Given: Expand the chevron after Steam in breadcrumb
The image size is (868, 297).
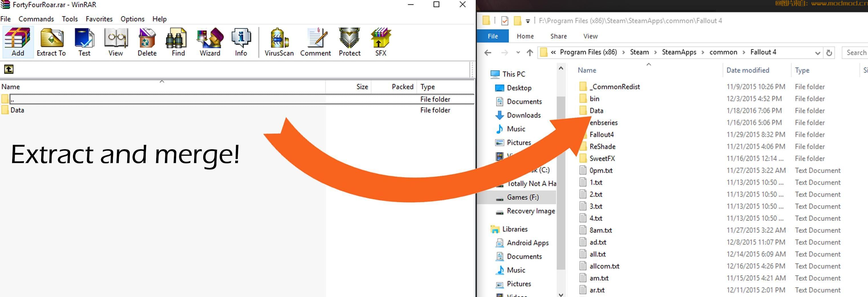Looking at the screenshot, I should click(x=655, y=52).
